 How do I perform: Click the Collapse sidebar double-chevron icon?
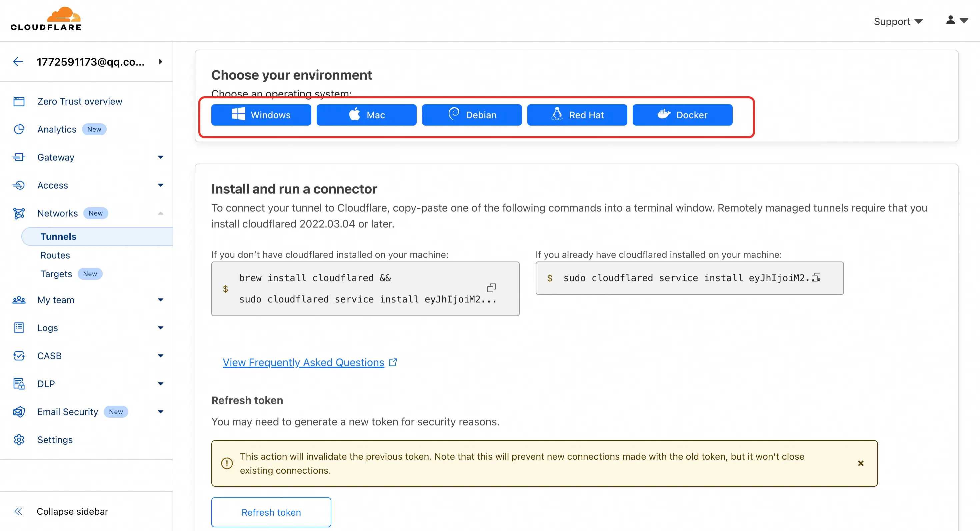pos(18,511)
